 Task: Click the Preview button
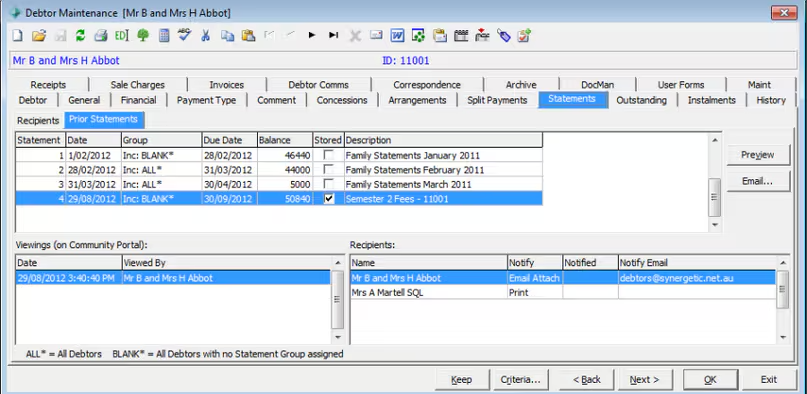coord(758,155)
